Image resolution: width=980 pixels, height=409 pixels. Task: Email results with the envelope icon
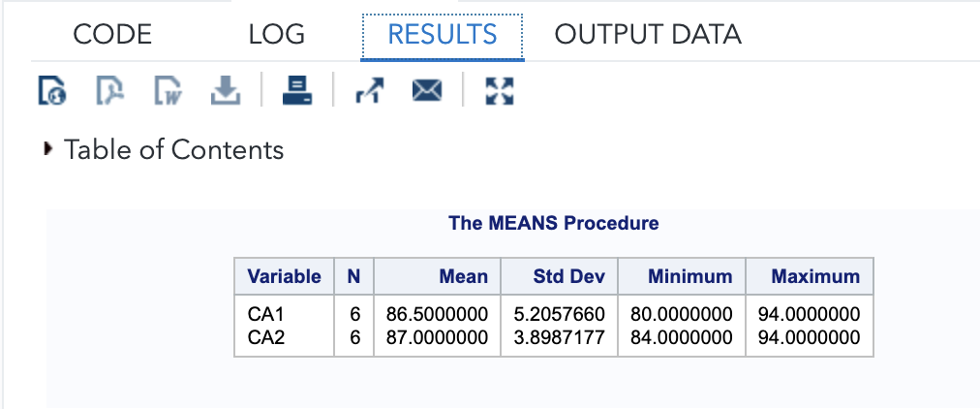click(427, 92)
